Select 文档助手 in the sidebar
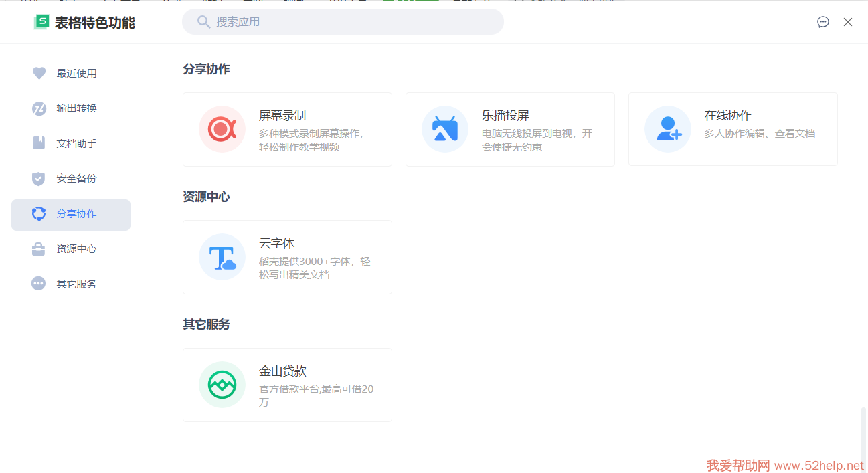Screen dimensions: 868x473 click(76, 144)
